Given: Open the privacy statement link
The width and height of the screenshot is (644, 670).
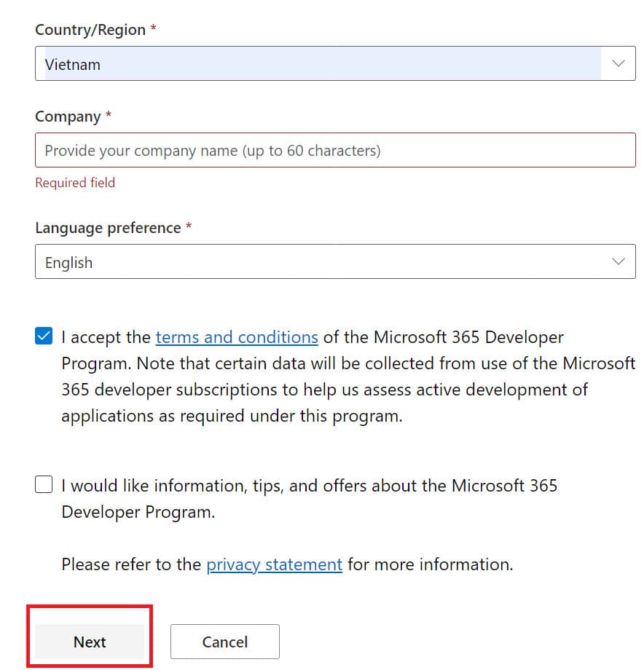Looking at the screenshot, I should click(275, 564).
